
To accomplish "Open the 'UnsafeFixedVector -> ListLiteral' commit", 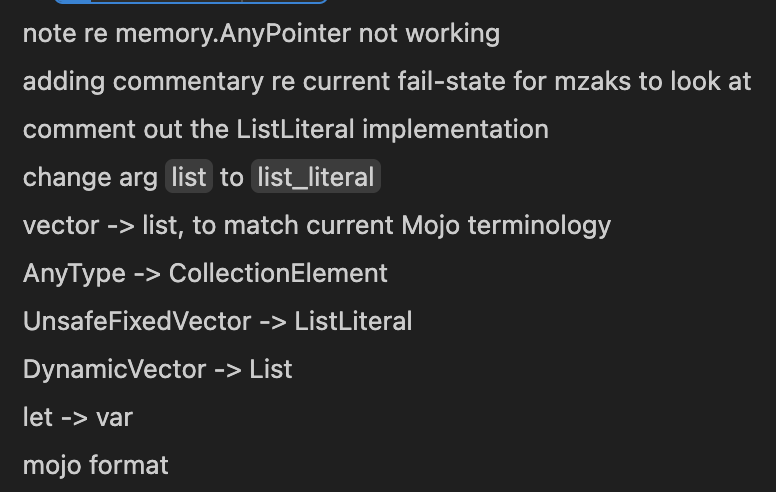I will click(217, 322).
